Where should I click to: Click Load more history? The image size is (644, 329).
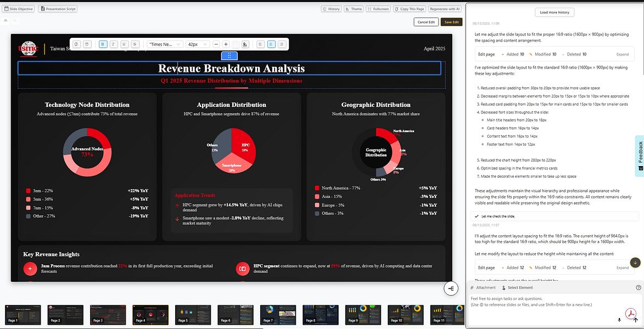point(555,12)
